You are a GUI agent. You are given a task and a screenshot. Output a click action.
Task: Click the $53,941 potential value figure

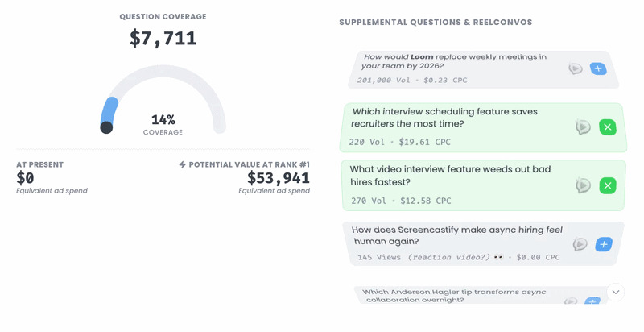pos(279,178)
